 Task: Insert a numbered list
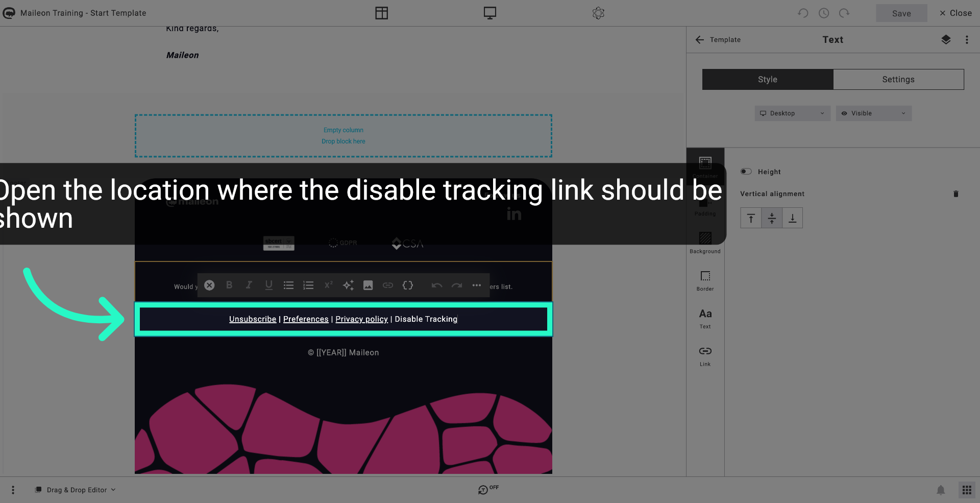click(x=308, y=285)
